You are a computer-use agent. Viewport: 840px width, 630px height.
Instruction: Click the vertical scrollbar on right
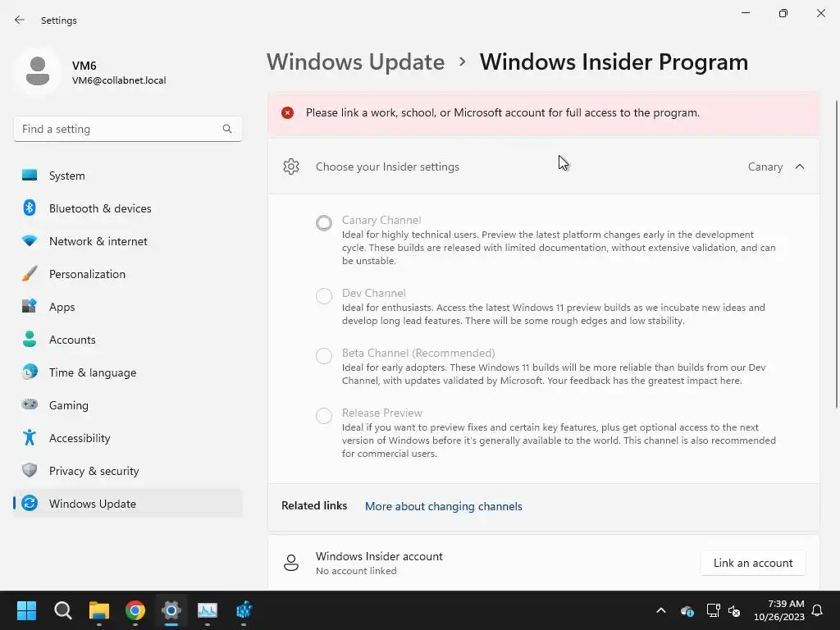click(836, 254)
